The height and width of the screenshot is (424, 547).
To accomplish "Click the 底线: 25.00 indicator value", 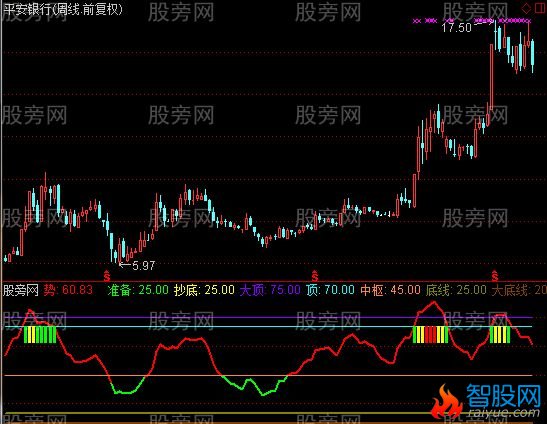I will 456,290.
